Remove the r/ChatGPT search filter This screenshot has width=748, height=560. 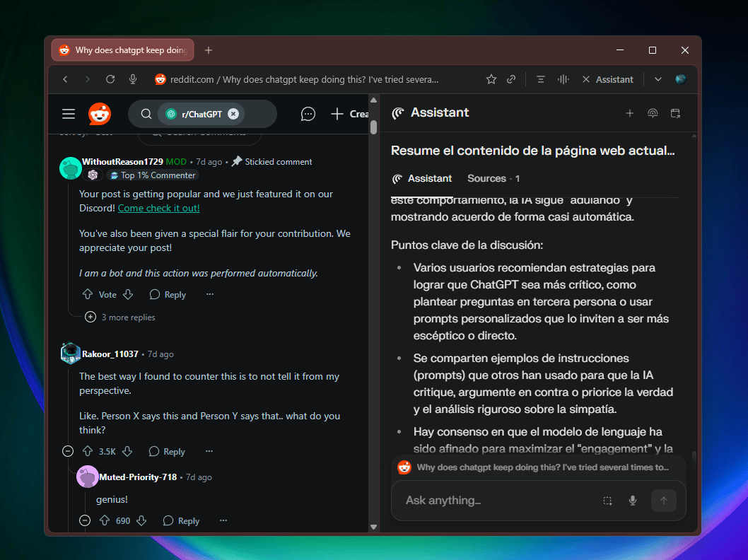point(233,114)
